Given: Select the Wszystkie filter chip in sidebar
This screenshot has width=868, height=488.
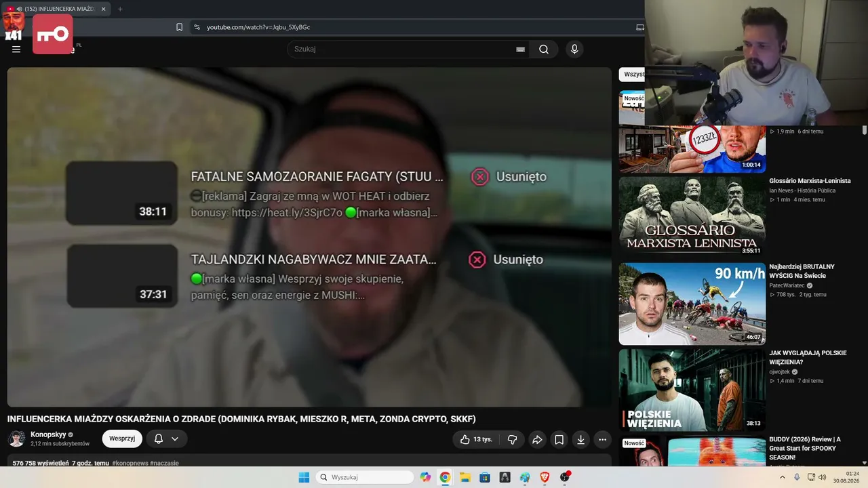Looking at the screenshot, I should point(633,75).
